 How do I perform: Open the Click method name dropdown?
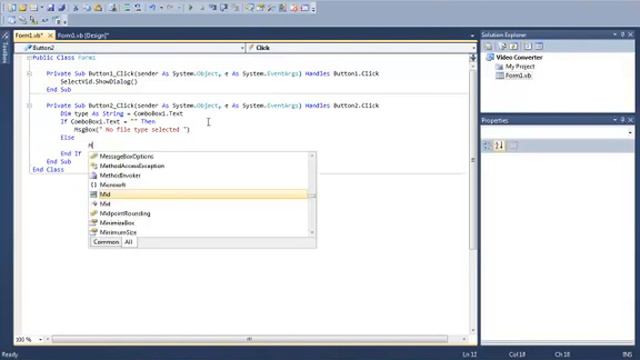pyautogui.click(x=473, y=48)
